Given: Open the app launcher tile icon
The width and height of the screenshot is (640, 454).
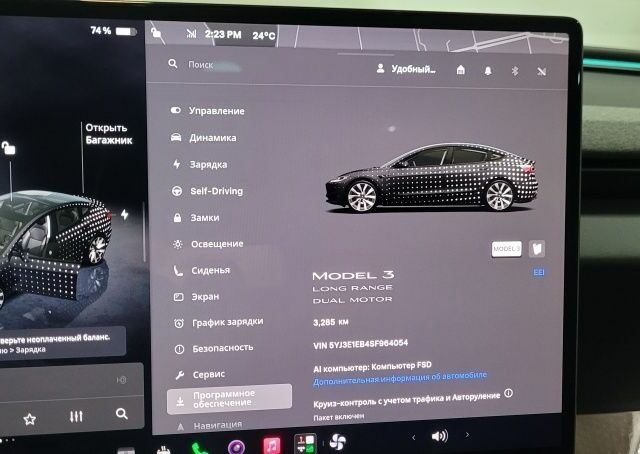Looking at the screenshot, I should (x=305, y=443).
